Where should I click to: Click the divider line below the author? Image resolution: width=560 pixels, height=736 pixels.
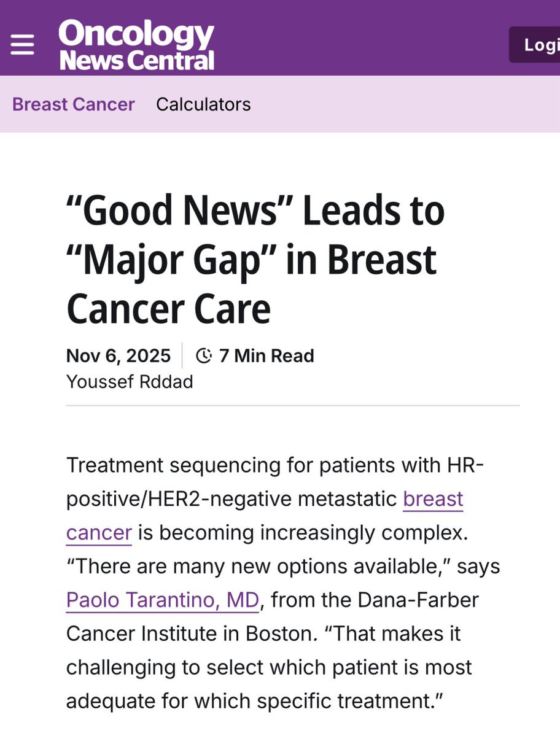[293, 405]
